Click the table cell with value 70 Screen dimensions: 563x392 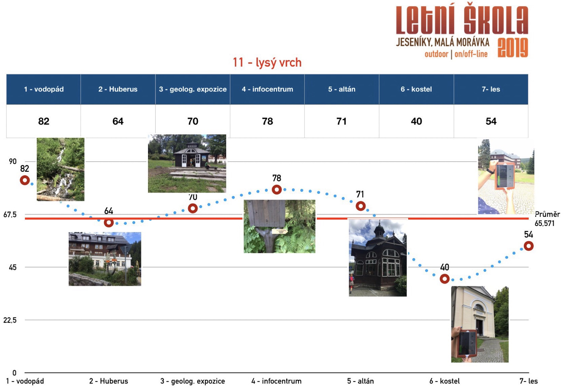[192, 121]
